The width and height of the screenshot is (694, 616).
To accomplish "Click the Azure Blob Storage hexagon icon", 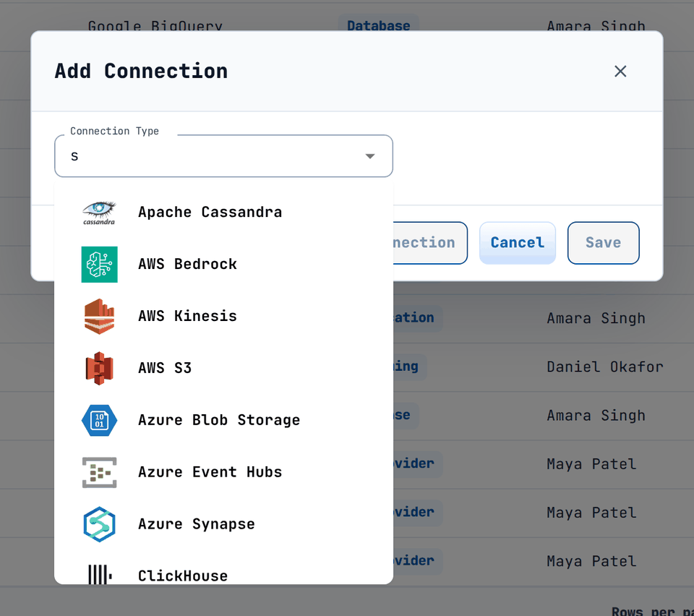I will (99, 420).
